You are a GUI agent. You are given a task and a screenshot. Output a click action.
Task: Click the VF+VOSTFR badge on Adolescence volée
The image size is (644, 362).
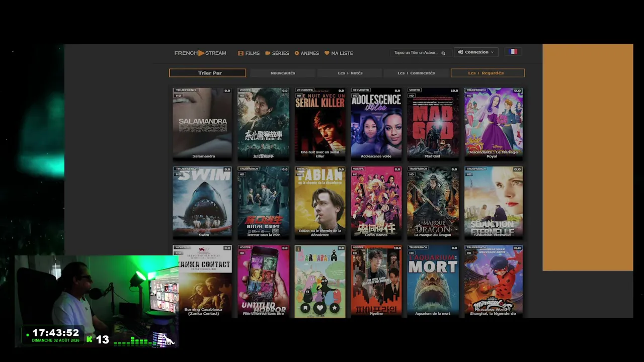[361, 90]
